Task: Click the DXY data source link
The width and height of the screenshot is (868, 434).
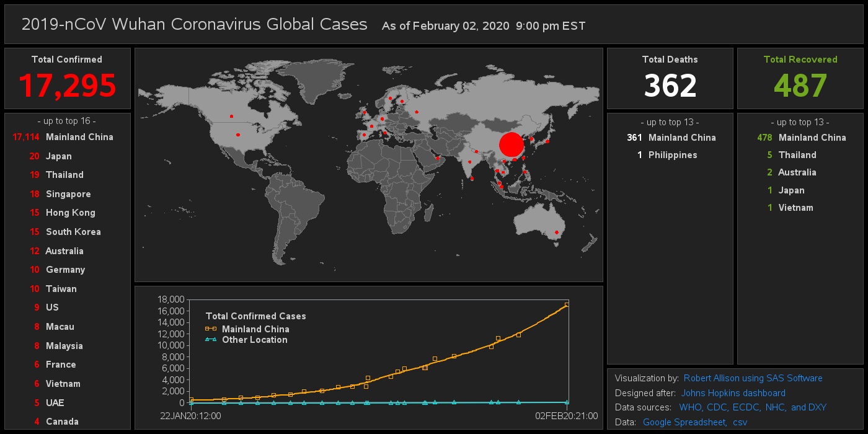Action: [x=817, y=407]
